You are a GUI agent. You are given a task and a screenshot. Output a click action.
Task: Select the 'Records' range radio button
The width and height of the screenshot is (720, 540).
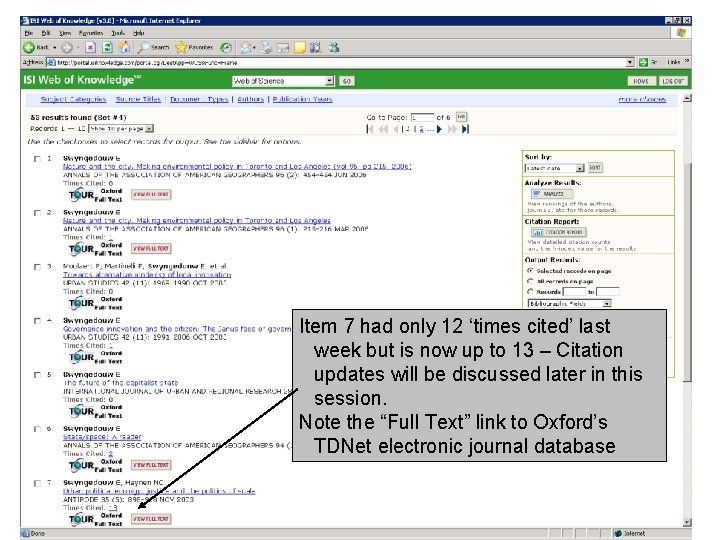(530, 292)
